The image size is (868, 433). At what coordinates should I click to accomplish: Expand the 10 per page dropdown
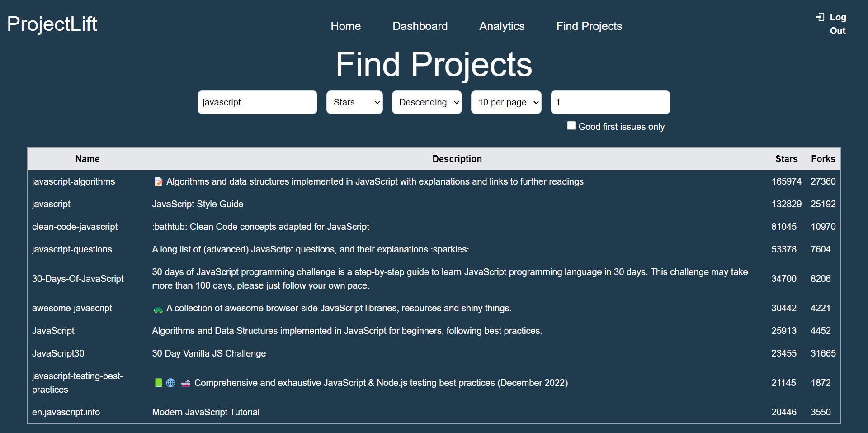506,102
